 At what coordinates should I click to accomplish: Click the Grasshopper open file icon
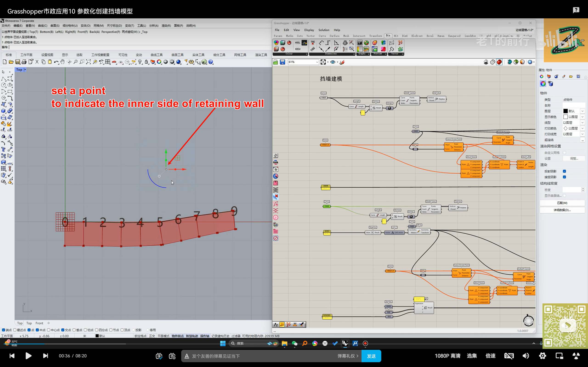point(276,62)
